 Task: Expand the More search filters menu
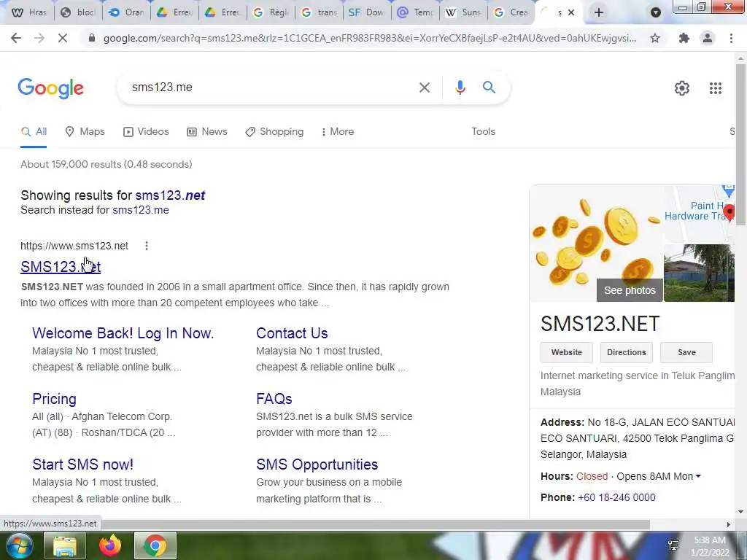(x=337, y=132)
